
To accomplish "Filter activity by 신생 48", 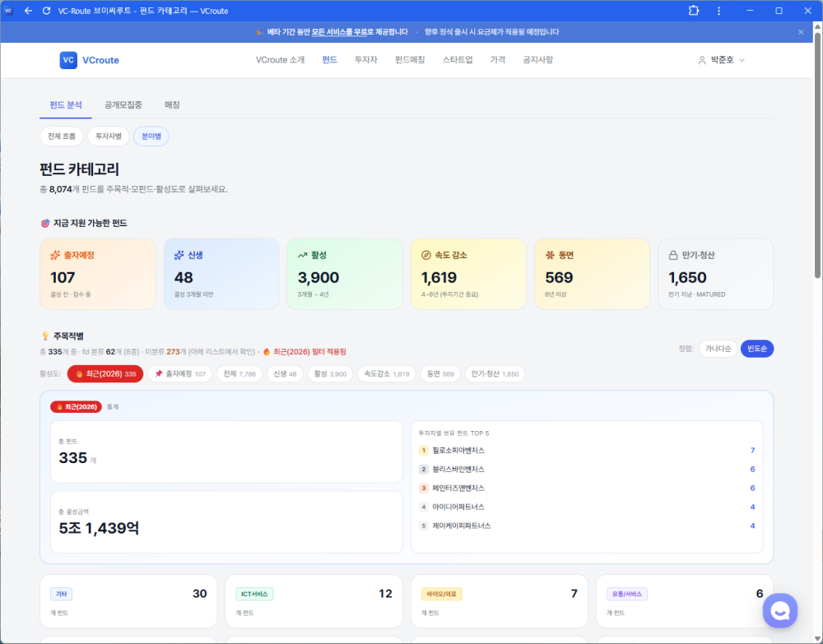I will coord(285,374).
